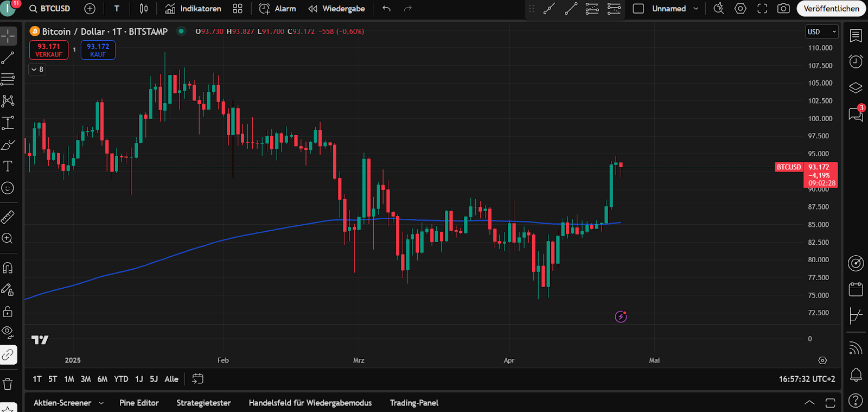The image size is (868, 412).
Task: Select the 3M time range
Action: [86, 379]
